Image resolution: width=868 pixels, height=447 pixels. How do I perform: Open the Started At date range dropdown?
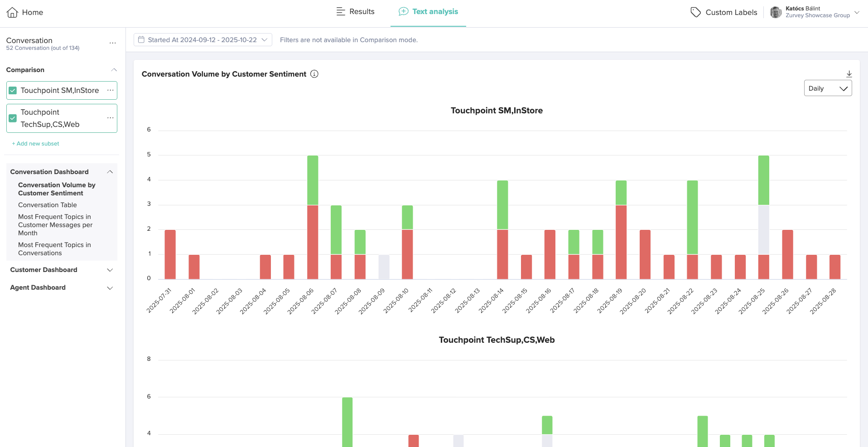203,40
